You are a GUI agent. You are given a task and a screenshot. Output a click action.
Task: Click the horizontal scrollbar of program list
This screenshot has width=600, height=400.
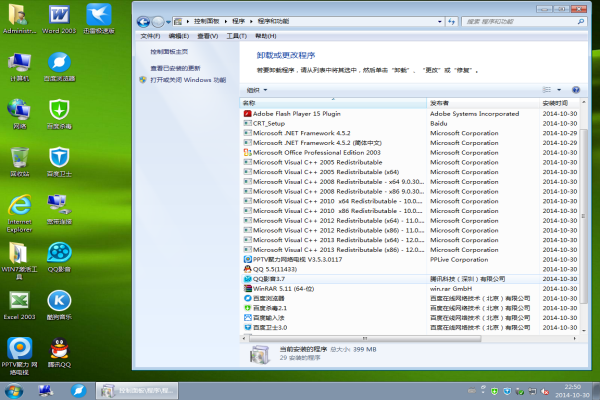click(x=365, y=338)
